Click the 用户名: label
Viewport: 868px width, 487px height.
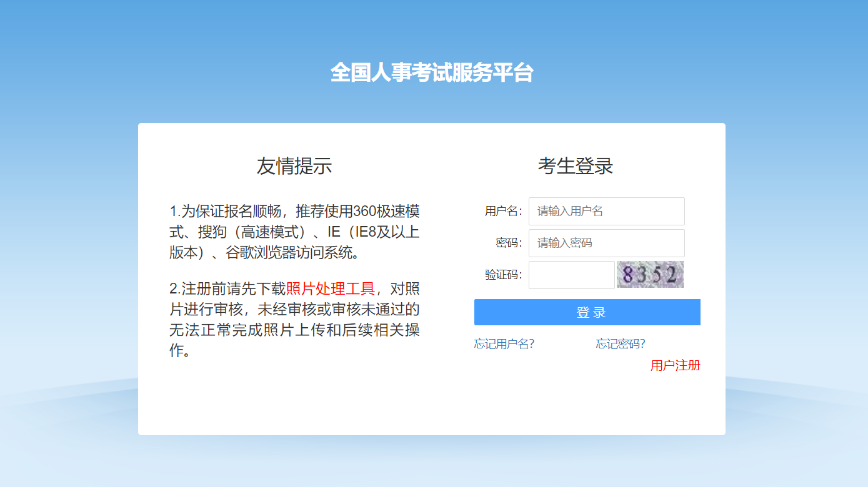coord(503,211)
